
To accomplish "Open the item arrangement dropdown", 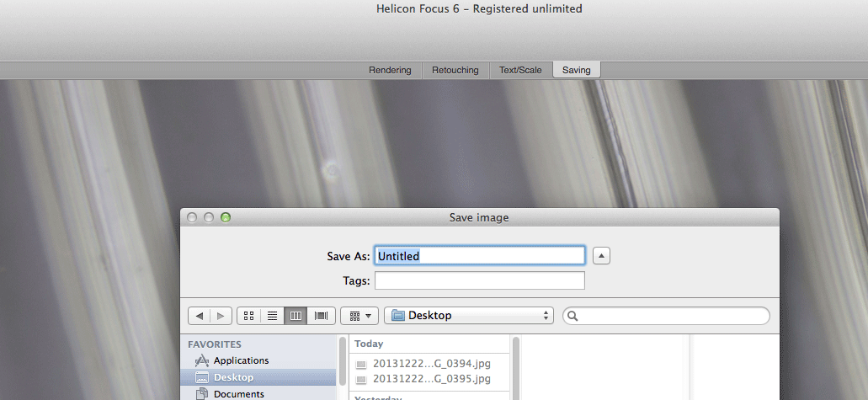I will (x=359, y=316).
